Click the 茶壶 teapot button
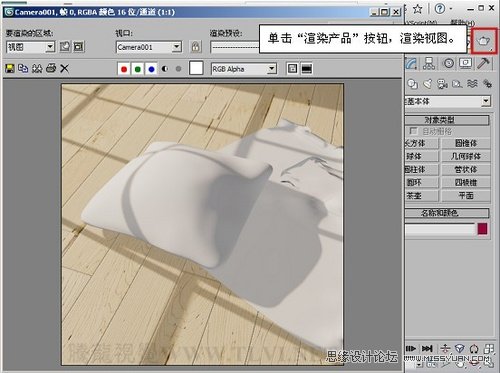The image size is (500, 373). pos(422,196)
